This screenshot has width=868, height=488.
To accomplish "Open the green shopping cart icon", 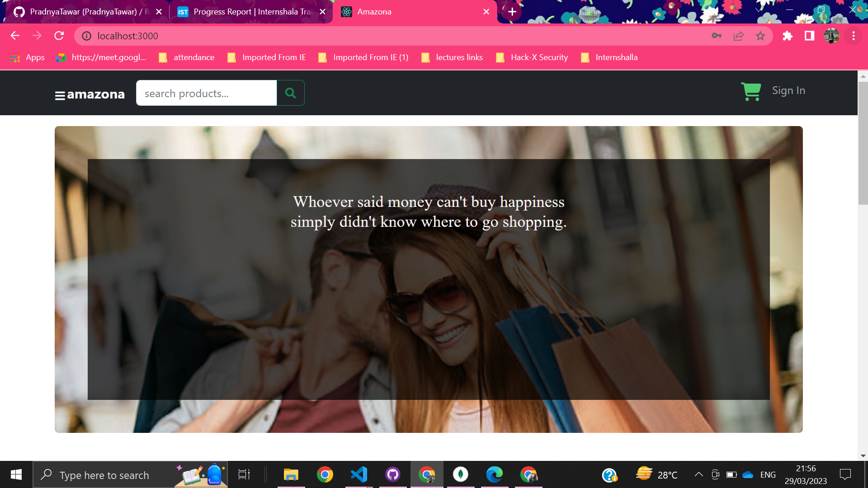I will coord(751,91).
